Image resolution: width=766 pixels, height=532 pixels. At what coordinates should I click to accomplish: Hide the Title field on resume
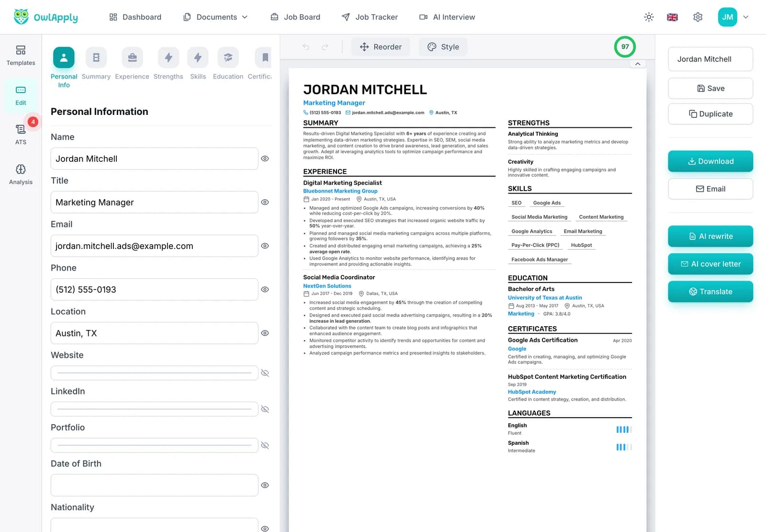click(x=265, y=202)
